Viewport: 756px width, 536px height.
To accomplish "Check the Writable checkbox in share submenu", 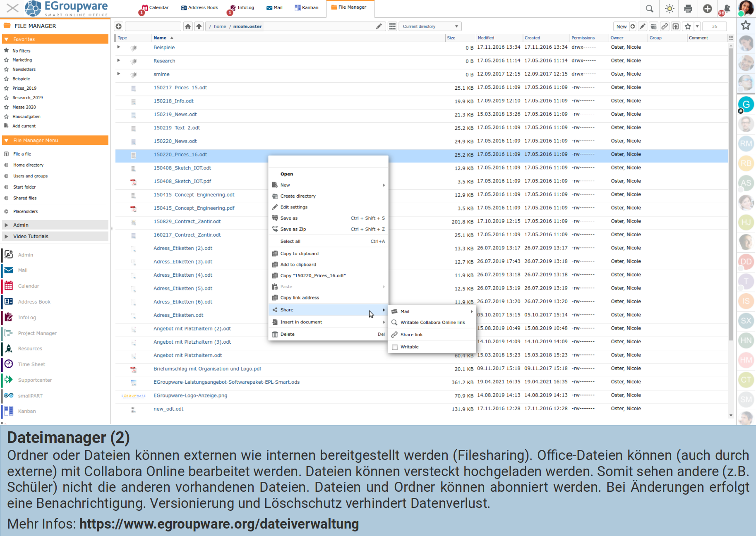I will pyautogui.click(x=395, y=347).
